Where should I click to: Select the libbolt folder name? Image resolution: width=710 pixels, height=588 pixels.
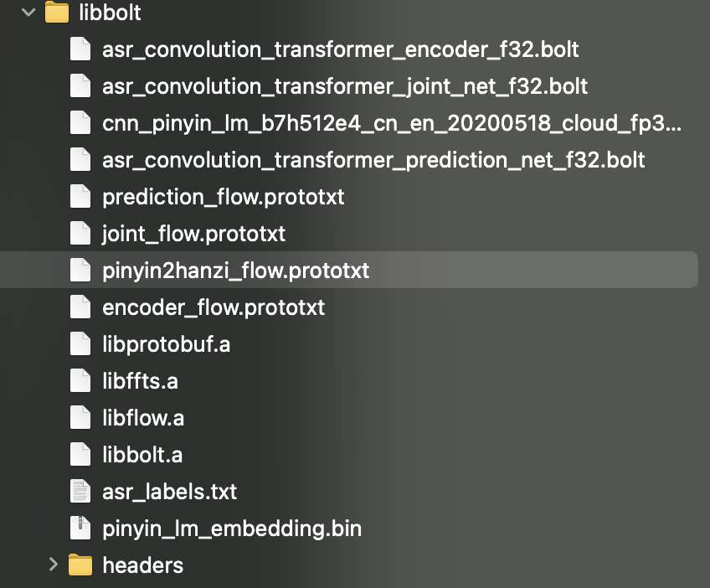click(110, 13)
